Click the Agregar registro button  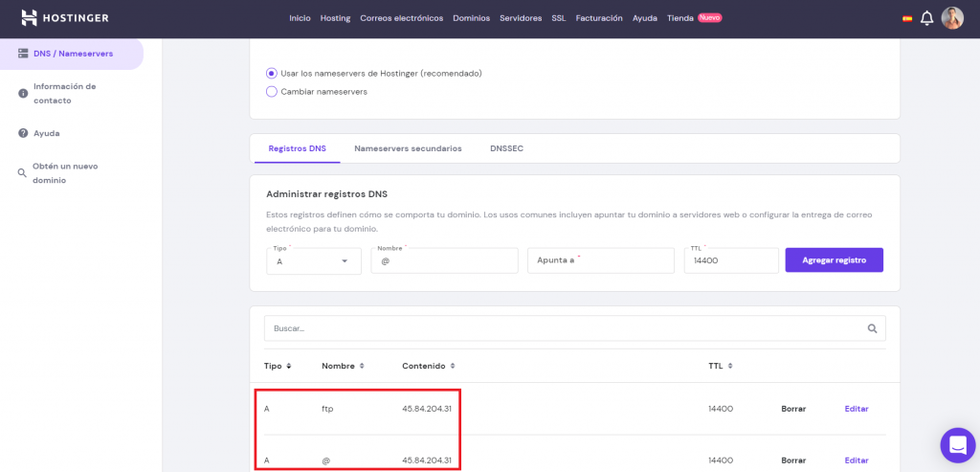point(834,259)
